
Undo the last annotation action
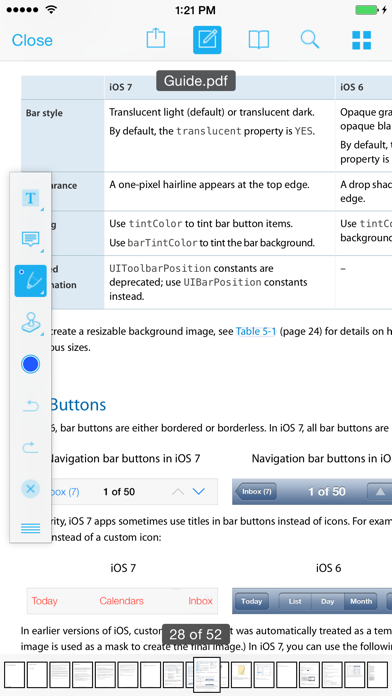[x=31, y=405]
